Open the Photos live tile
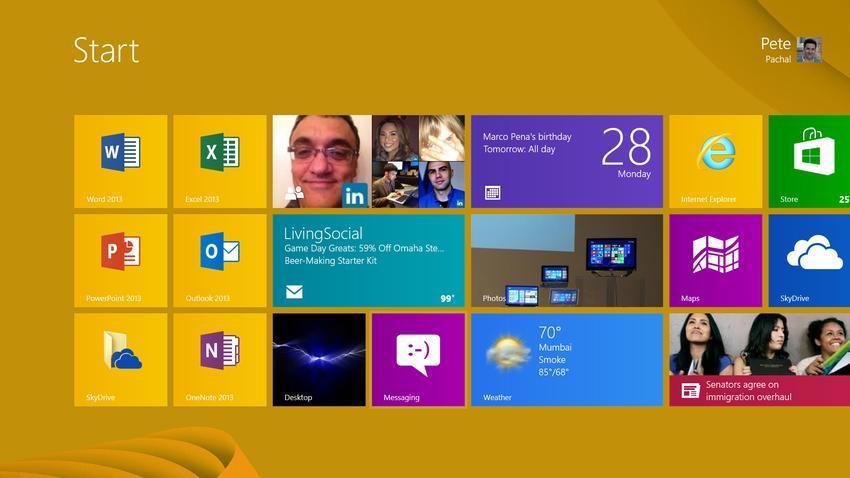850x478 pixels. [566, 260]
